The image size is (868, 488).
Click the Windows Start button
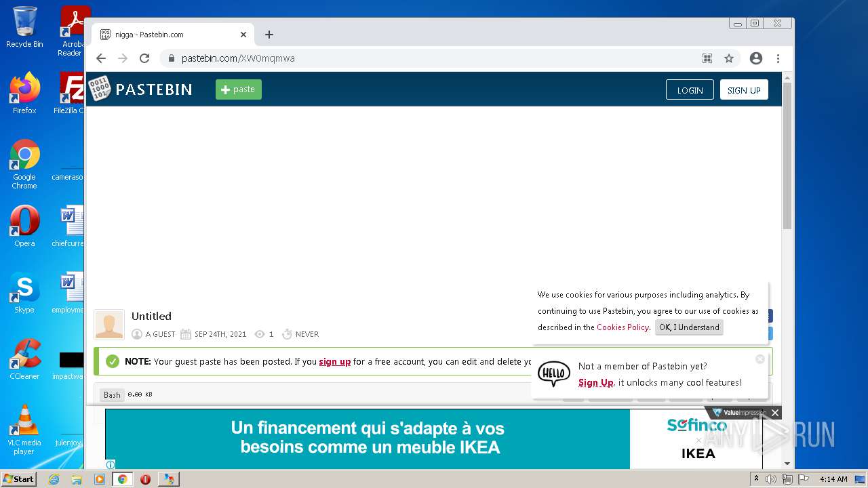point(19,479)
